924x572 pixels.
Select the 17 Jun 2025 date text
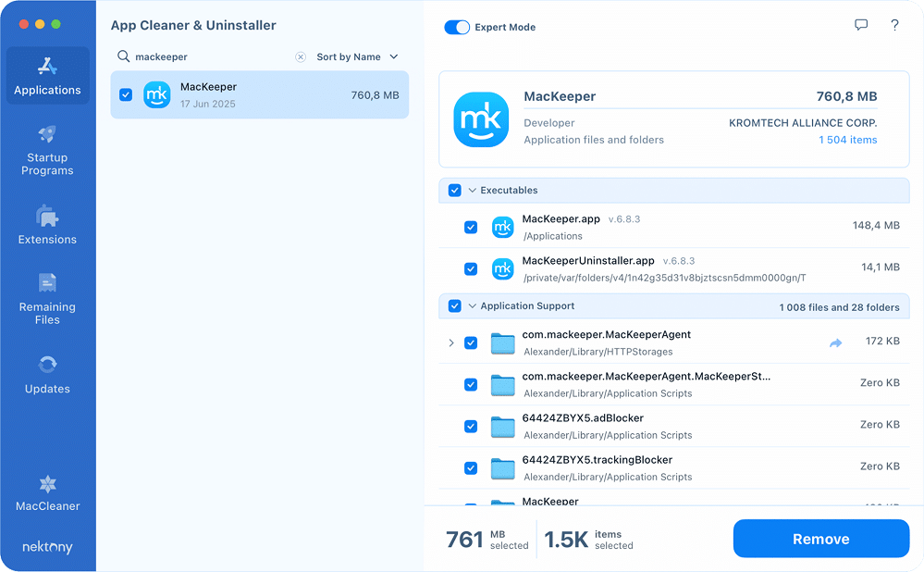click(208, 104)
